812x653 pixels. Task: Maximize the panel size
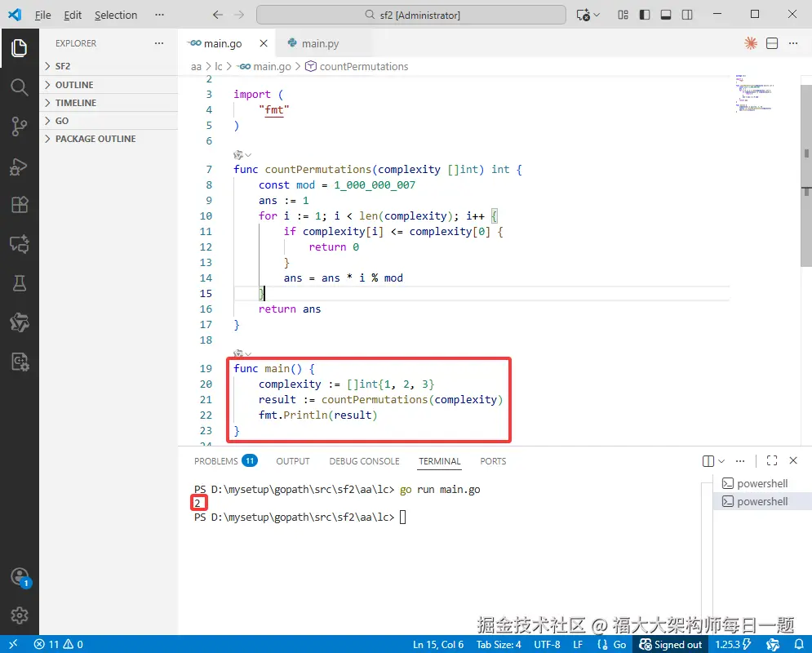[772, 460]
